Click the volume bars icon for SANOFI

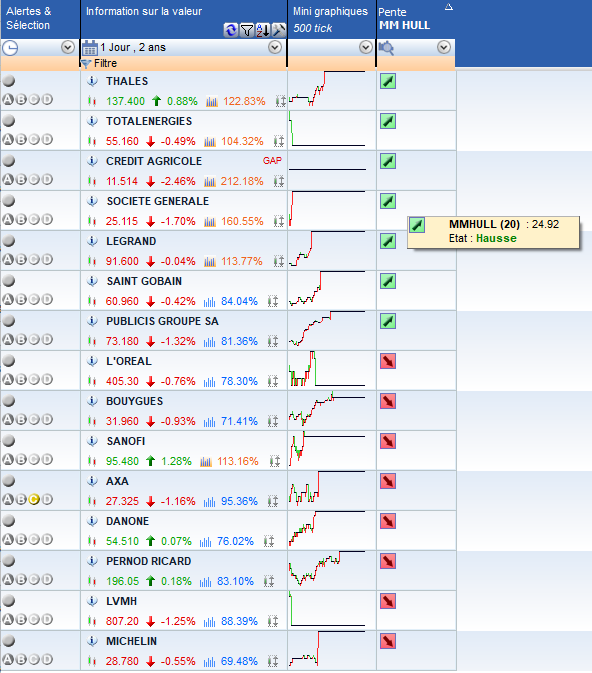206,461
